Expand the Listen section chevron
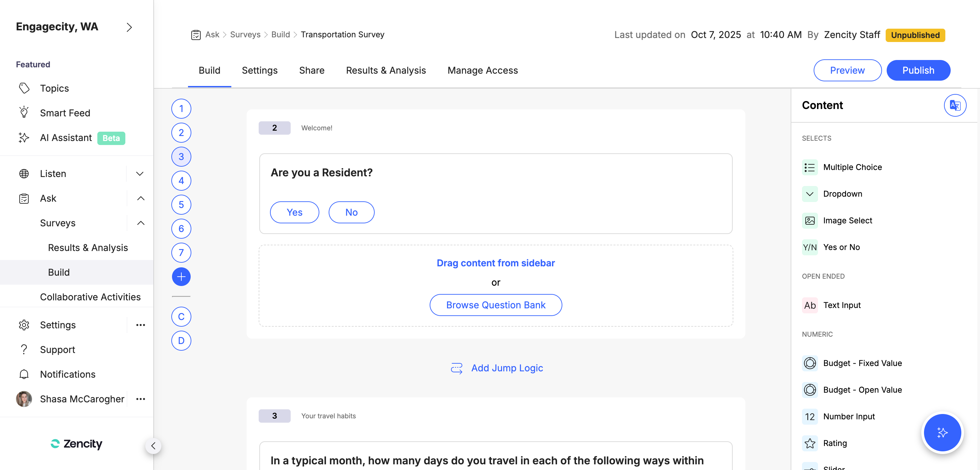The width and height of the screenshot is (980, 470). [140, 174]
